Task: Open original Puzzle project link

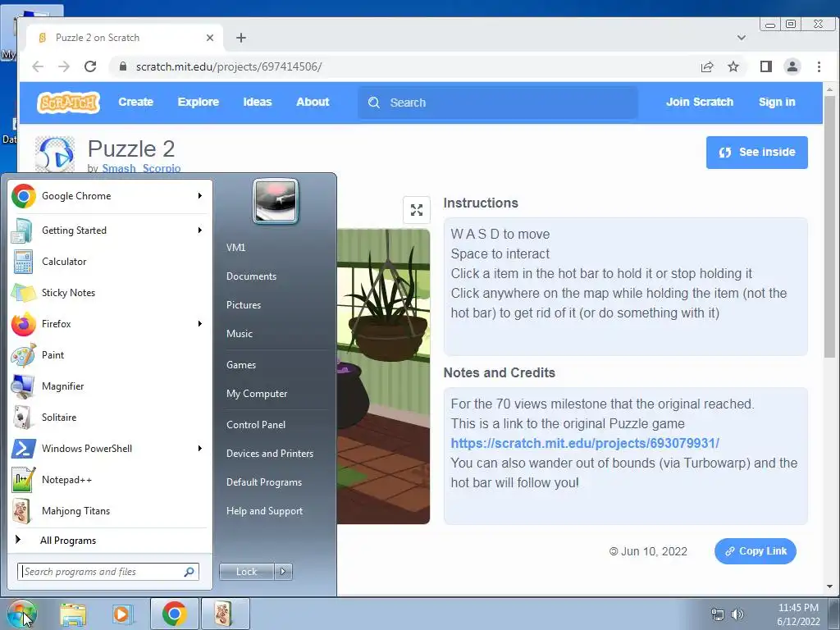Action: (585, 444)
